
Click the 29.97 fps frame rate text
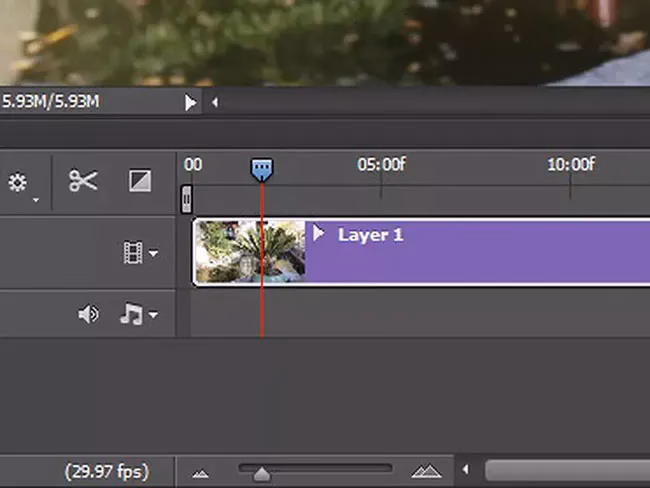click(111, 470)
